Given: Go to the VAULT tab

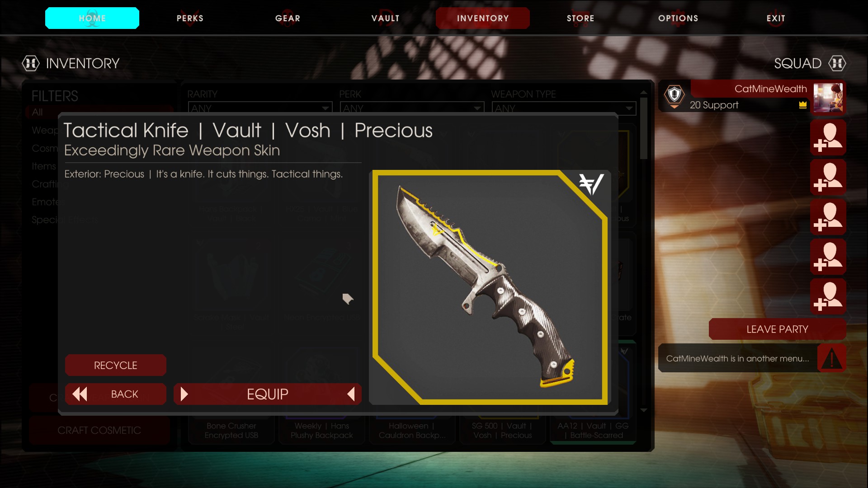Looking at the screenshot, I should (385, 18).
